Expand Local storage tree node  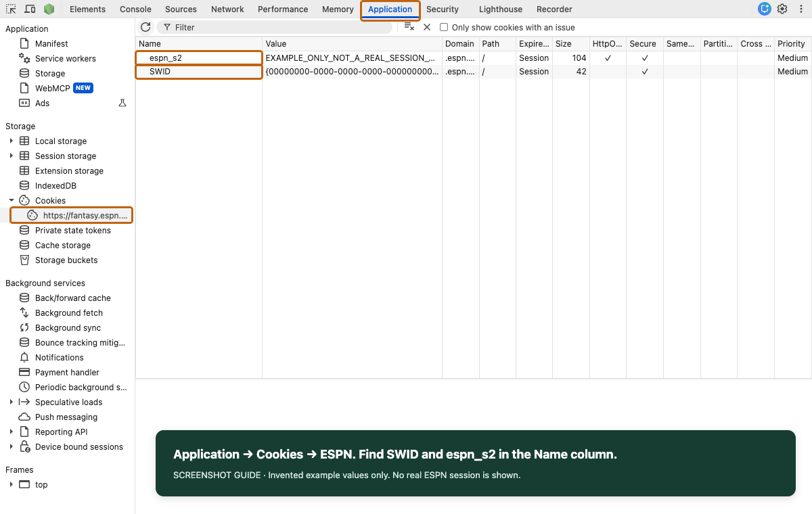(11, 141)
